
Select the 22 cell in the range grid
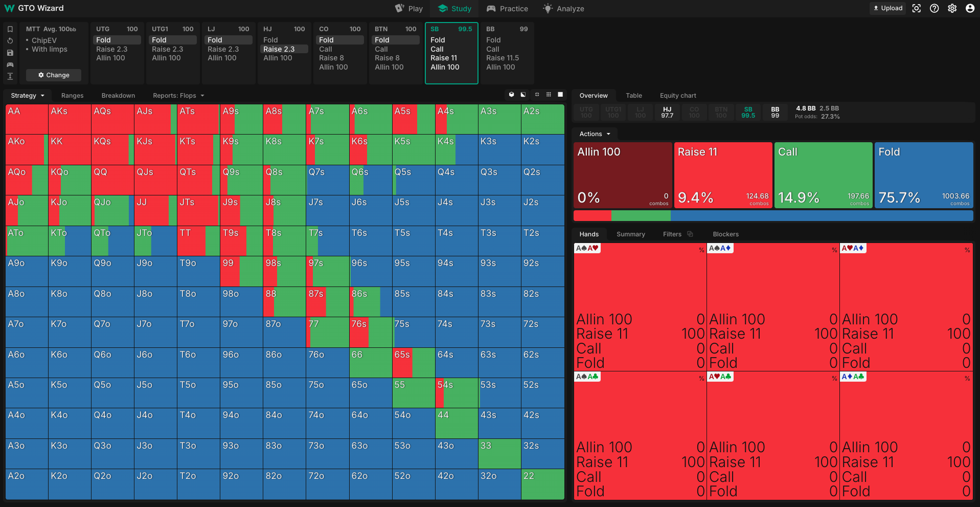[x=542, y=484]
